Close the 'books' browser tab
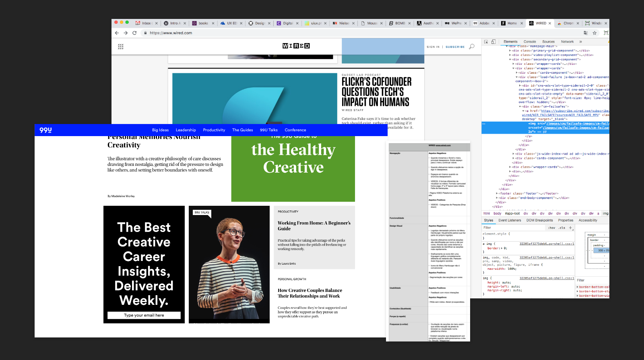Image resolution: width=644 pixels, height=360 pixels. pyautogui.click(x=213, y=23)
